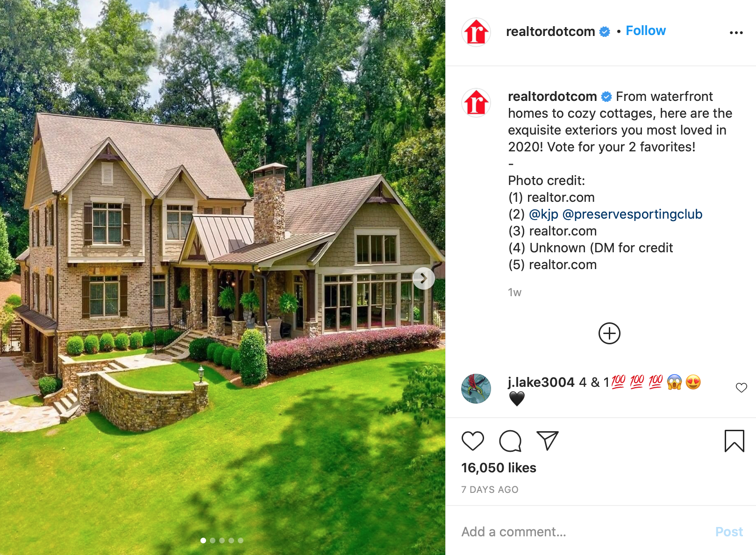Like the post with the heart icon
The image size is (756, 555).
tap(472, 441)
